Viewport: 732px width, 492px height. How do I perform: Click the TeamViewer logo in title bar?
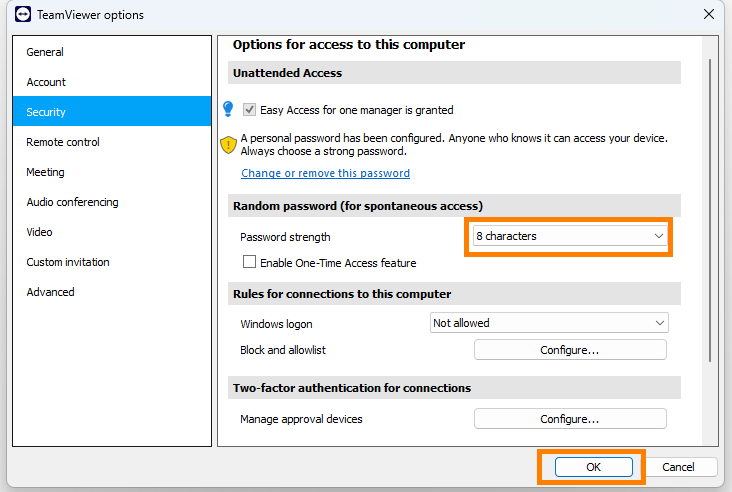(x=22, y=14)
